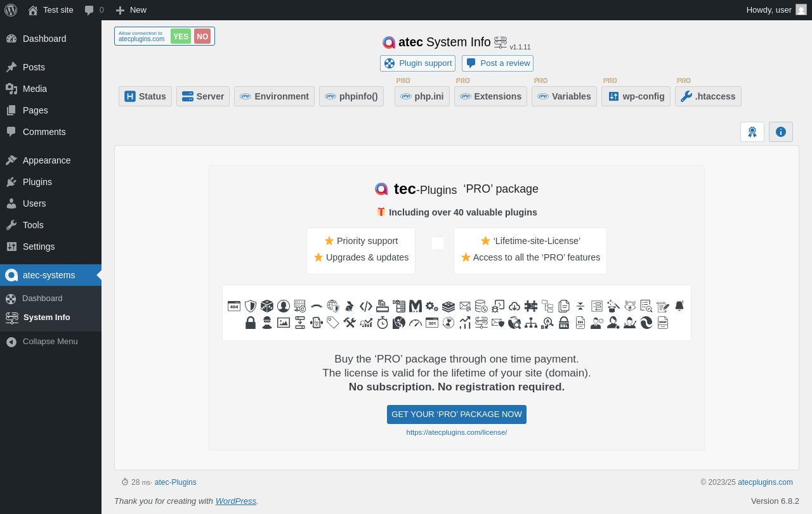Deny connection with NO button
The height and width of the screenshot is (514, 812).
tap(202, 36)
